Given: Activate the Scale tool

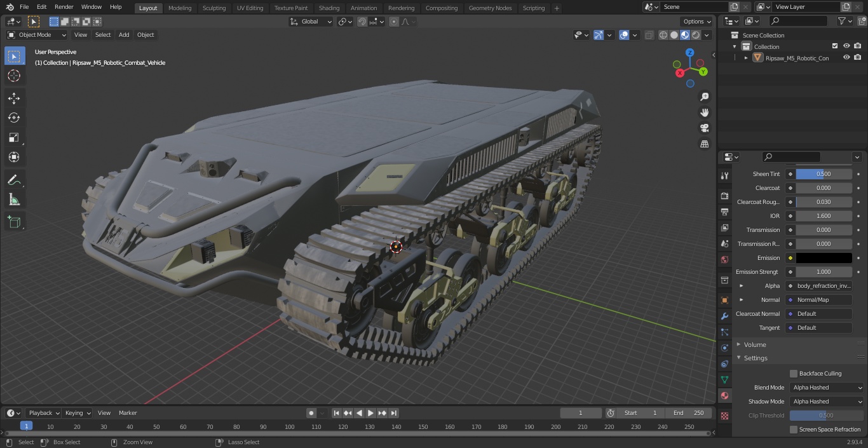Looking at the screenshot, I should coord(14,137).
